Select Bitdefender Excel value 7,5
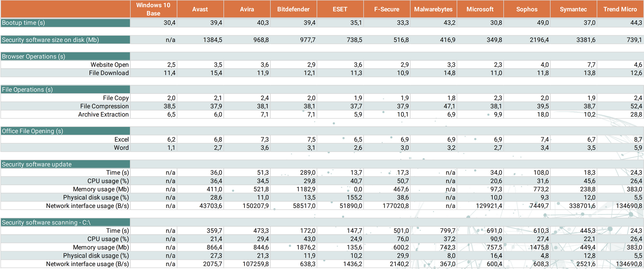This screenshot has height=269, width=644. (x=311, y=139)
